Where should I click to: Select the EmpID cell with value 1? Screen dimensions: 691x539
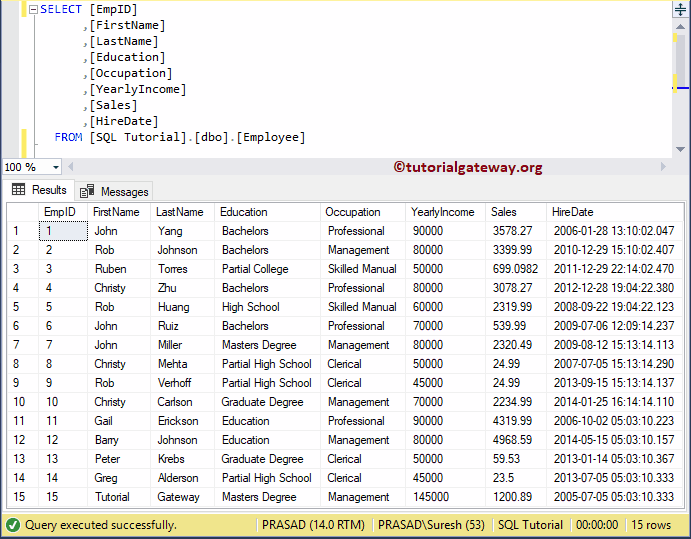63,231
